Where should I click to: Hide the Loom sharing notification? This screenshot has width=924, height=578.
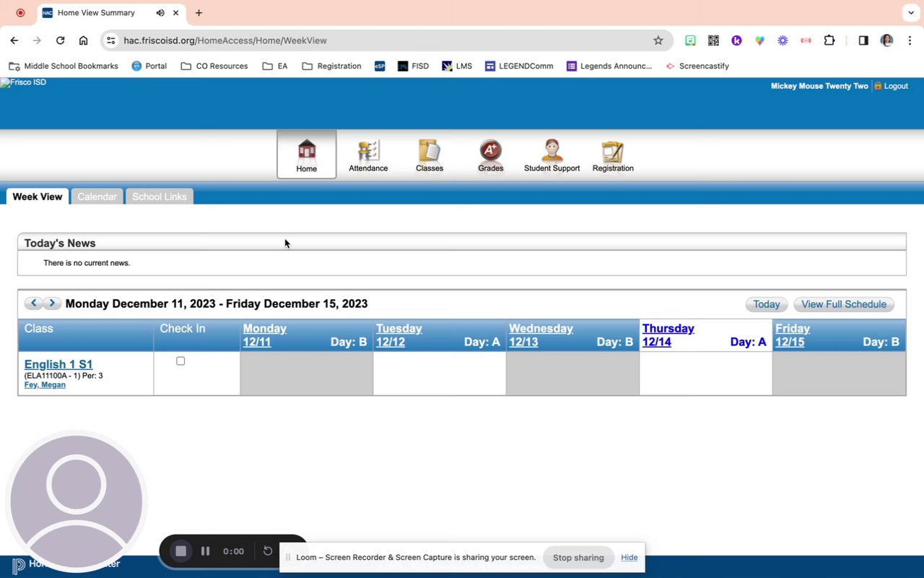pos(629,558)
